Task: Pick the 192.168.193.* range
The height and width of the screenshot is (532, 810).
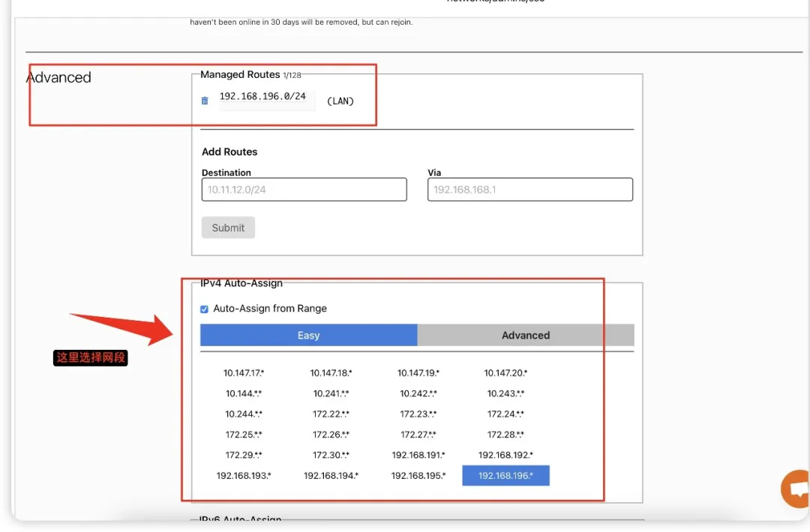Action: point(244,476)
